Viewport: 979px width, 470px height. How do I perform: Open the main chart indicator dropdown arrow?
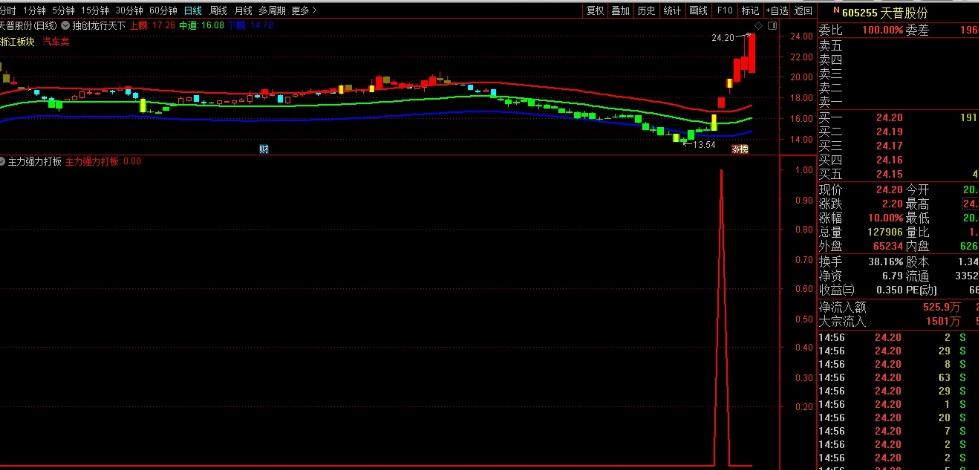pyautogui.click(x=66, y=25)
